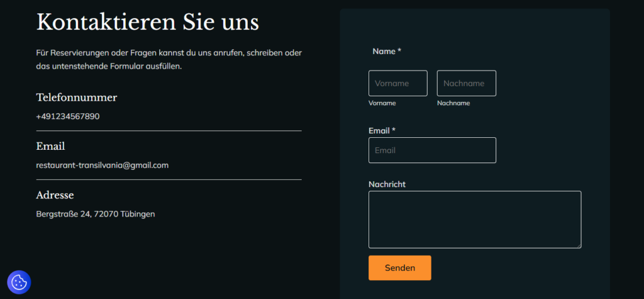The width and height of the screenshot is (644, 299).
Task: Click the small Nachname caption below input
Action: (453, 103)
